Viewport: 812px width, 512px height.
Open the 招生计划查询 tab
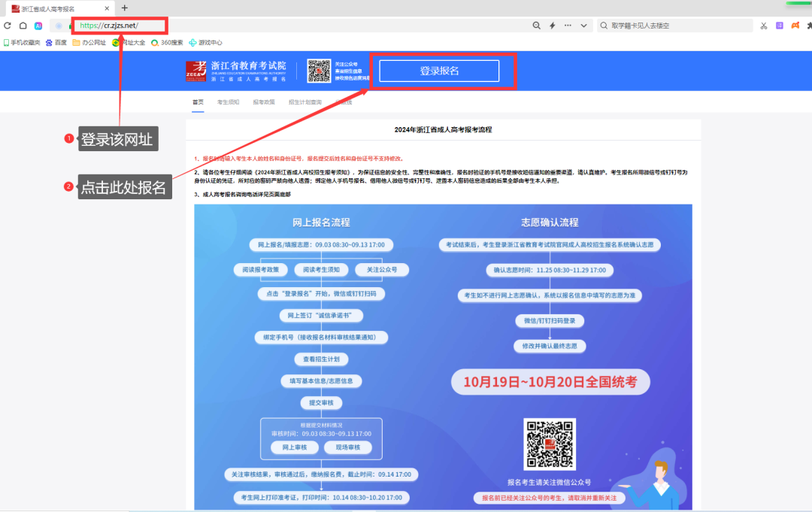(305, 102)
